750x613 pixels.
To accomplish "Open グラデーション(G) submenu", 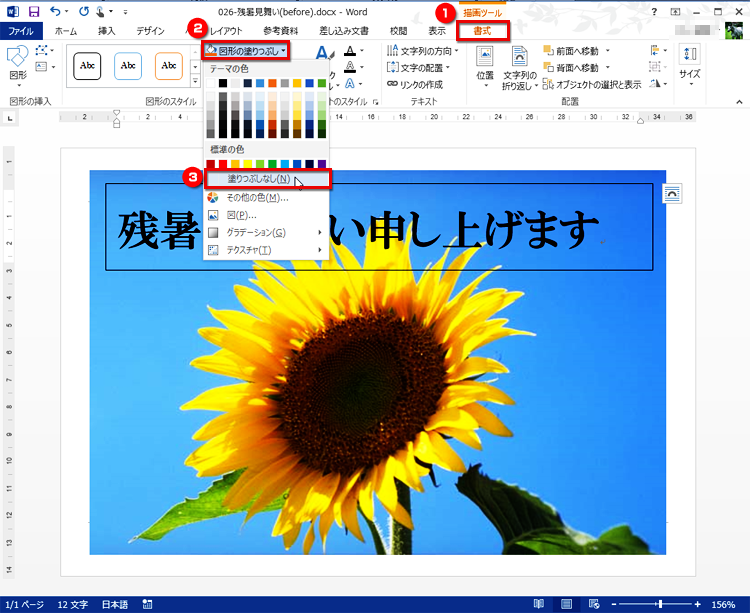I will 267,232.
